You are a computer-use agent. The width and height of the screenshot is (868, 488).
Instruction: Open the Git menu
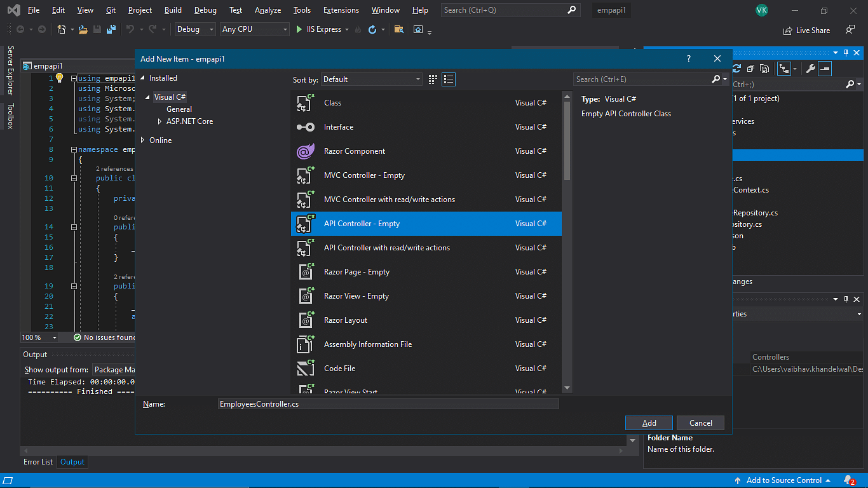point(111,10)
